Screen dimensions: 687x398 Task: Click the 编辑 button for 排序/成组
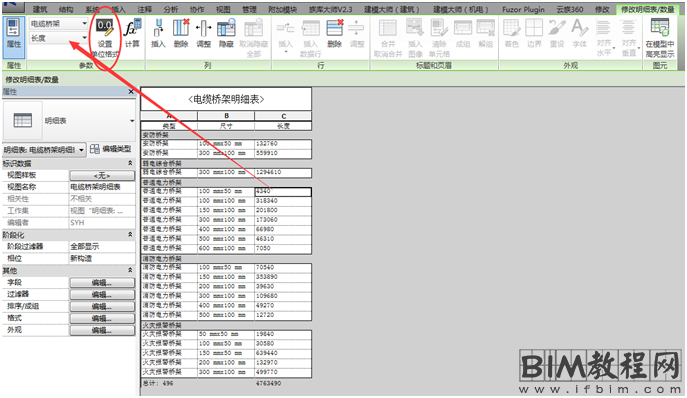coord(102,306)
